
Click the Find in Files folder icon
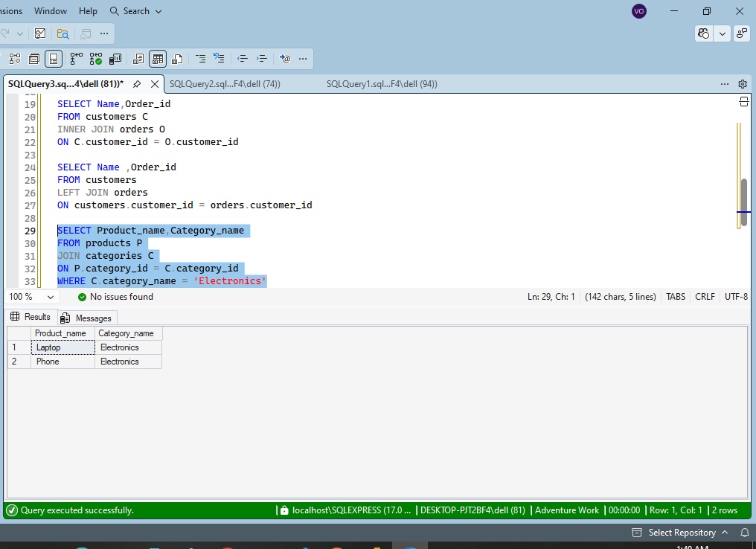tap(63, 33)
